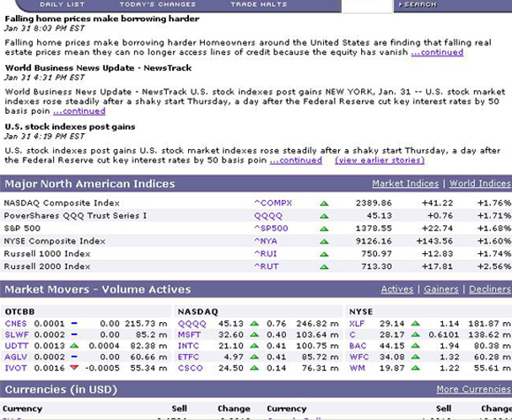
Task: Open the ^SP500 symbol link
Action: tap(271, 229)
